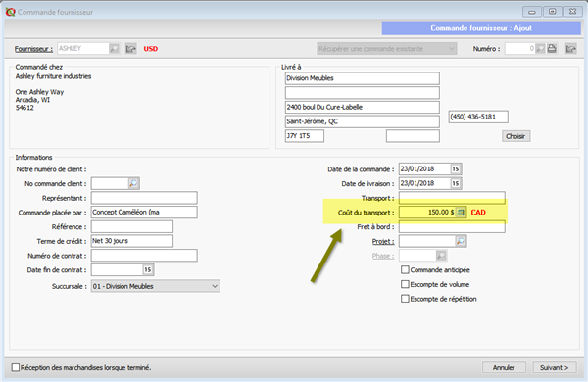
Task: Click the Référence input field
Action: (132, 227)
